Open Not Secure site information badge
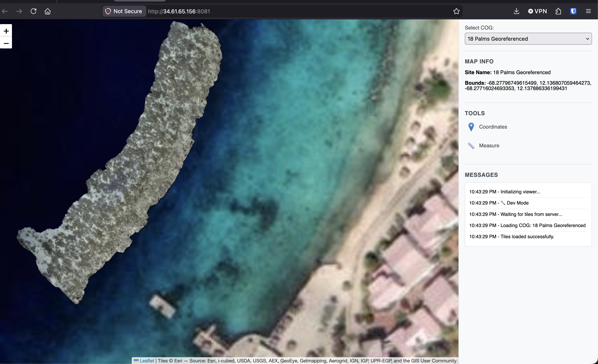 (124, 11)
